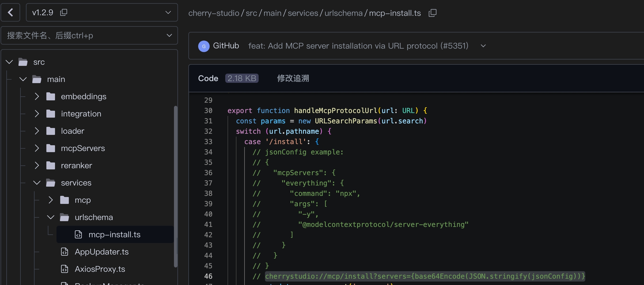Expand the embeddings folder chevron
Image resolution: width=644 pixels, height=285 pixels.
pos(37,96)
